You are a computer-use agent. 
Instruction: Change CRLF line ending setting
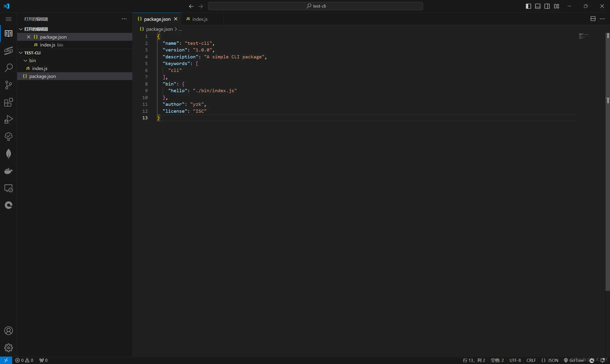tap(531, 360)
